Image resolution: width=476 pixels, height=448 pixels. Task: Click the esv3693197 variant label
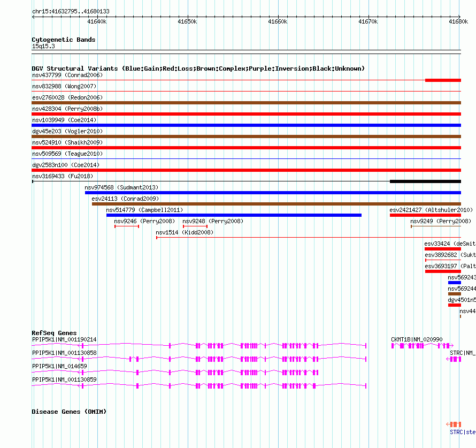(x=450, y=266)
